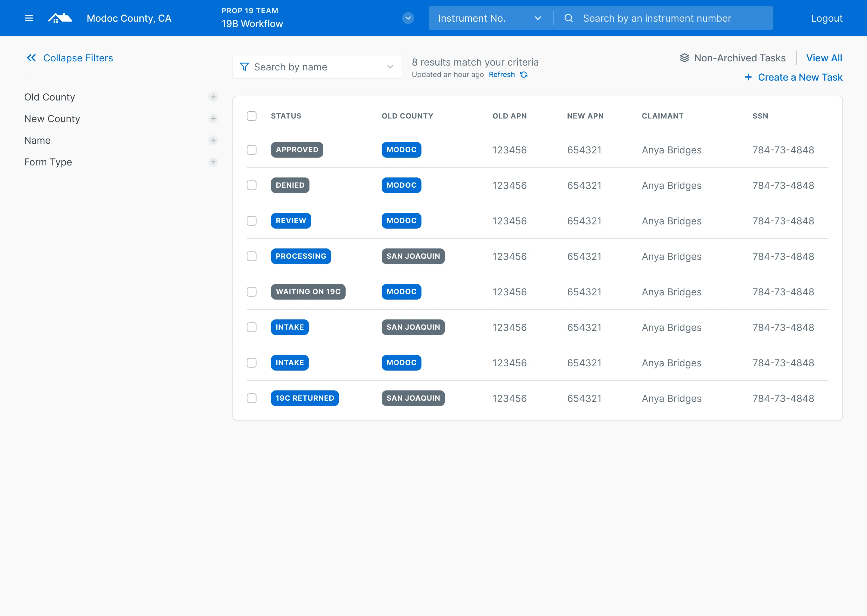Screen dimensions: 867x616
Task: Expand the Form Type filter section
Action: [x=213, y=162]
